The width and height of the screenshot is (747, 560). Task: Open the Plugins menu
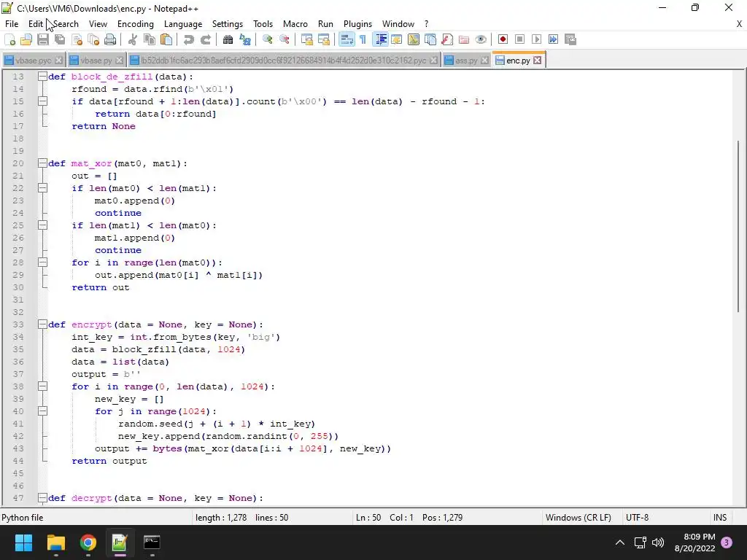point(357,24)
